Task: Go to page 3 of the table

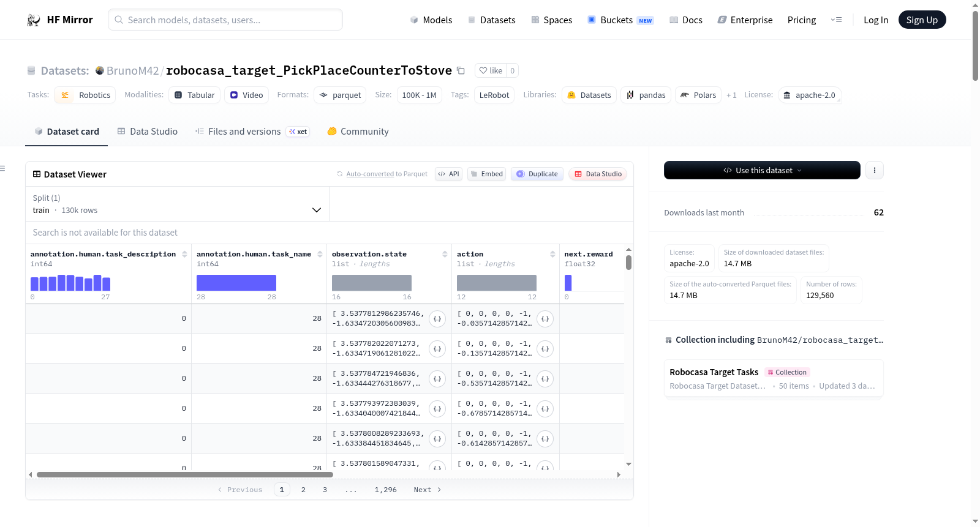Action: 325,490
